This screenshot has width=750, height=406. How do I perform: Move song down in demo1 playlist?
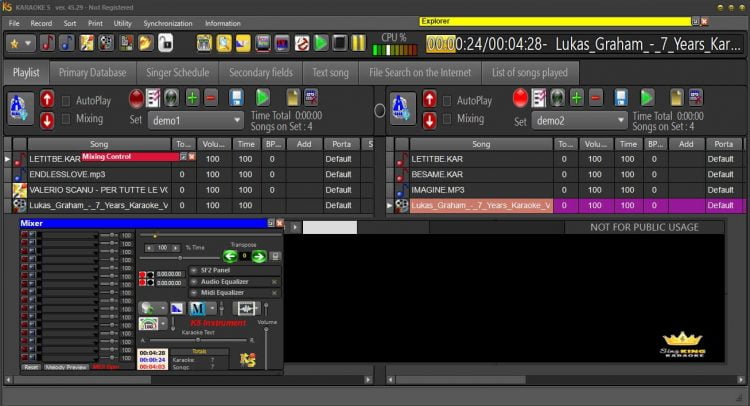click(47, 120)
